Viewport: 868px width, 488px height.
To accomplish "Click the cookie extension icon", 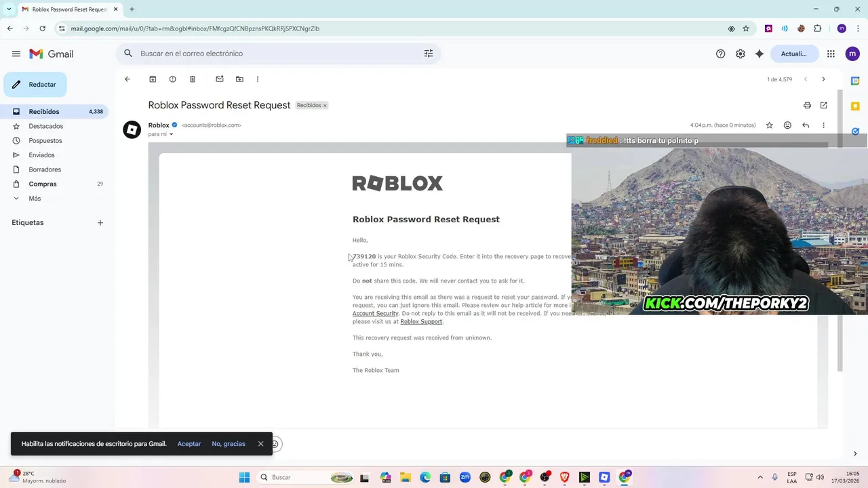I will coord(801,28).
